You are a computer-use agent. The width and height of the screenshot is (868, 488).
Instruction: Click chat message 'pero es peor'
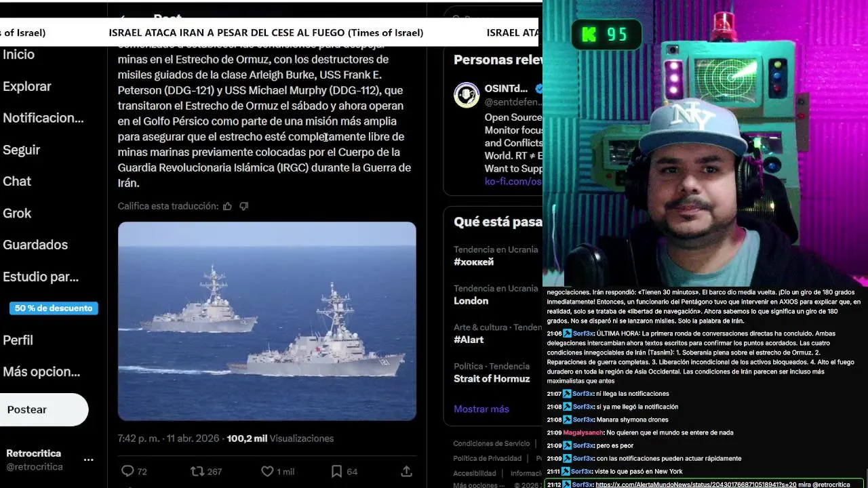[614, 445]
